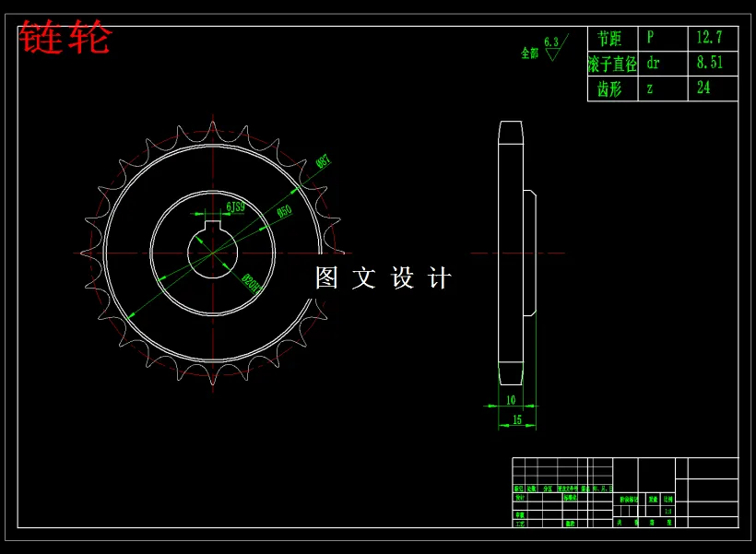Click the 12.7 pitch value
Screen dimensions: 756x554
click(x=709, y=37)
